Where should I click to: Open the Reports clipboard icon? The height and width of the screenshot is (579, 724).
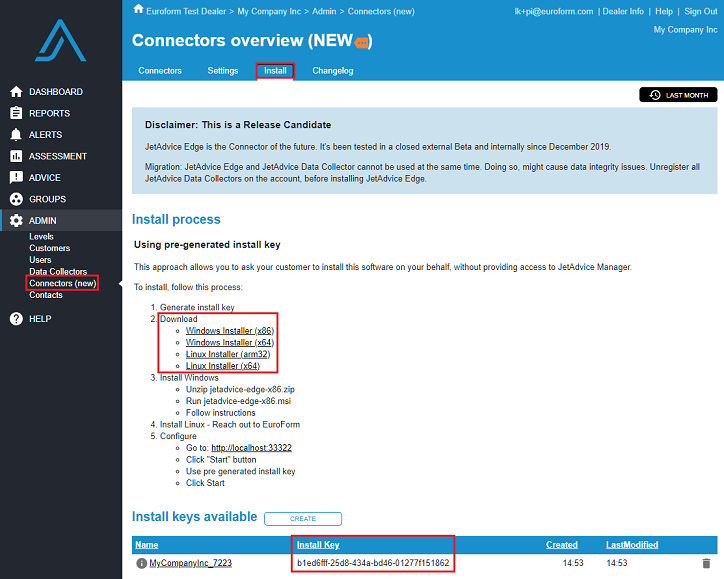tap(16, 113)
